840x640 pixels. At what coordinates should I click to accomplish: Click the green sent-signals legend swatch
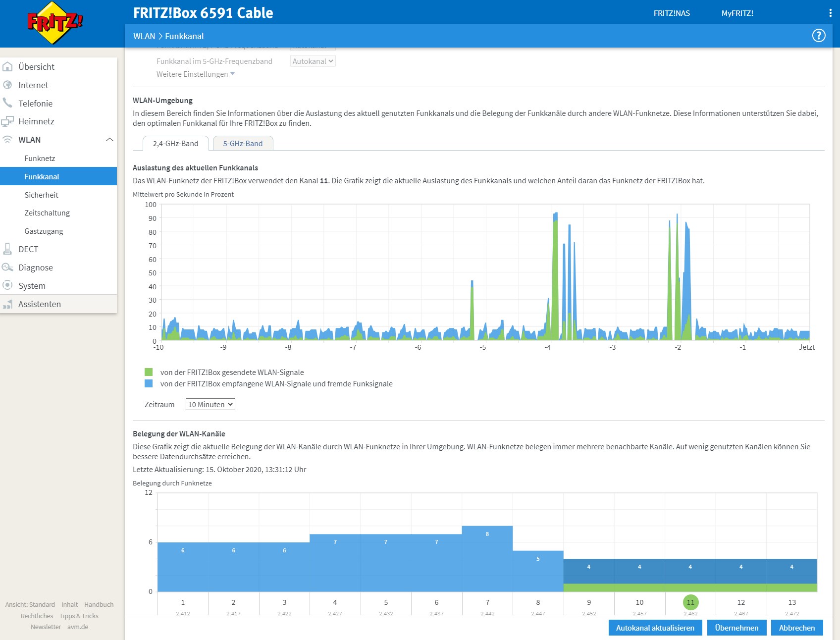(x=149, y=372)
